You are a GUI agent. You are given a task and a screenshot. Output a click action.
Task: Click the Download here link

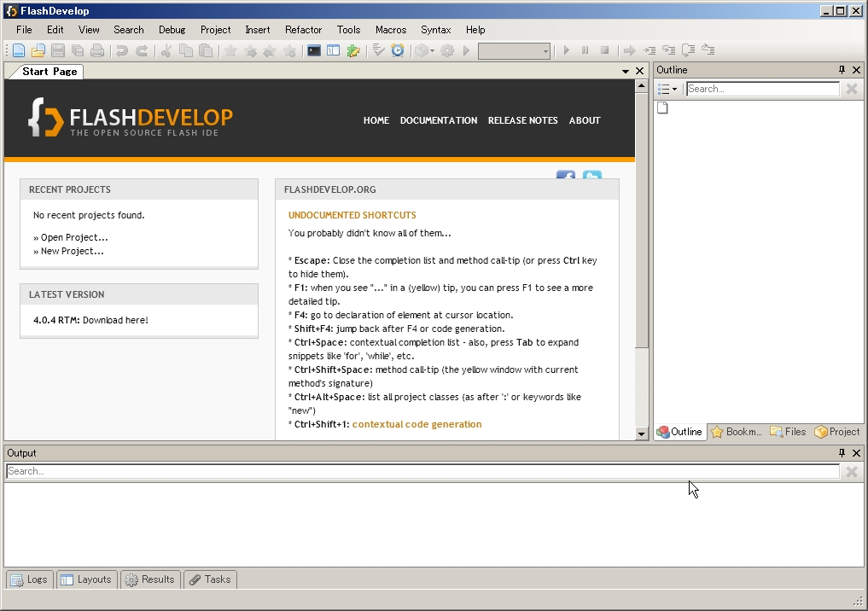coord(115,320)
